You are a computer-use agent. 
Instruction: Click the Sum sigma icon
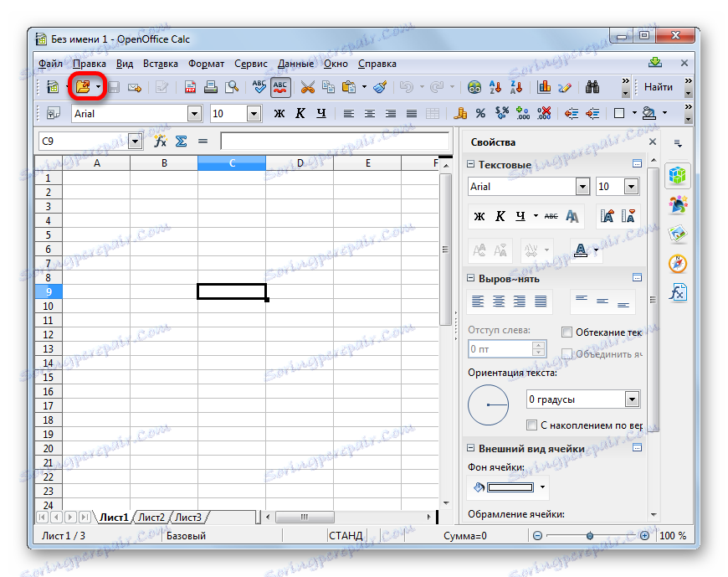click(x=181, y=142)
